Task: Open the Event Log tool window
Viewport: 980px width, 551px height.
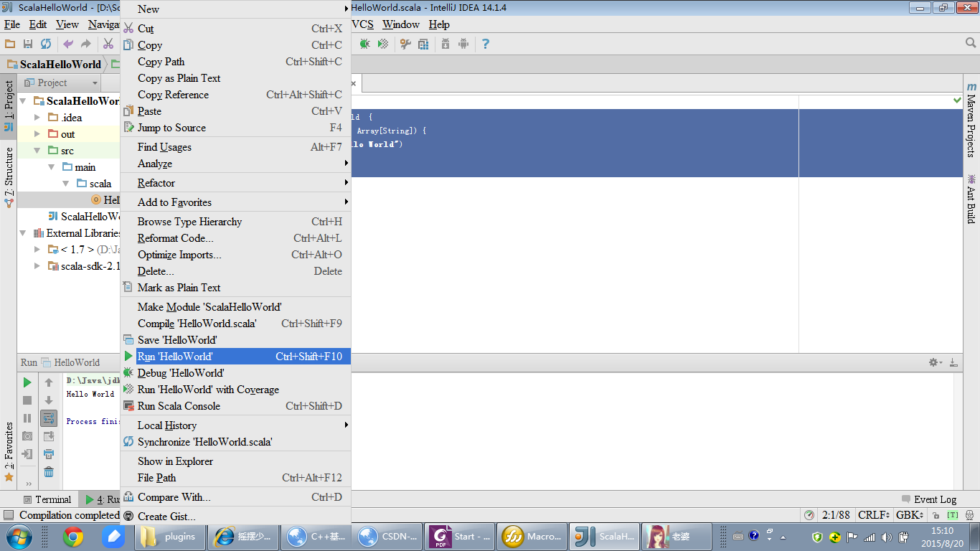Action: coord(929,499)
